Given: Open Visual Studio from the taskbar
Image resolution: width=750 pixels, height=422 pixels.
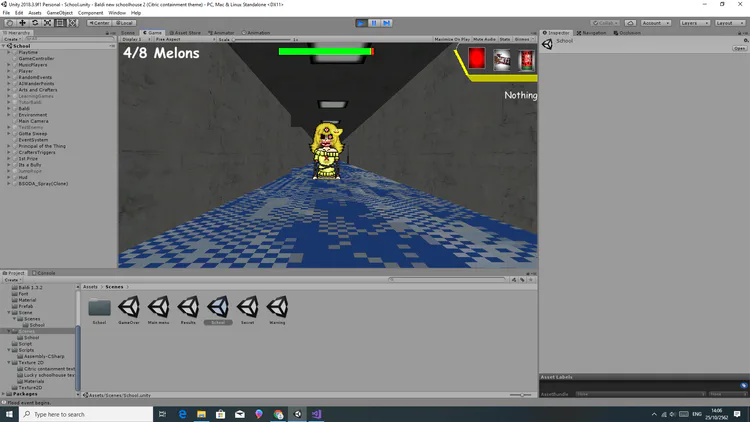Looking at the screenshot, I should tap(317, 414).
